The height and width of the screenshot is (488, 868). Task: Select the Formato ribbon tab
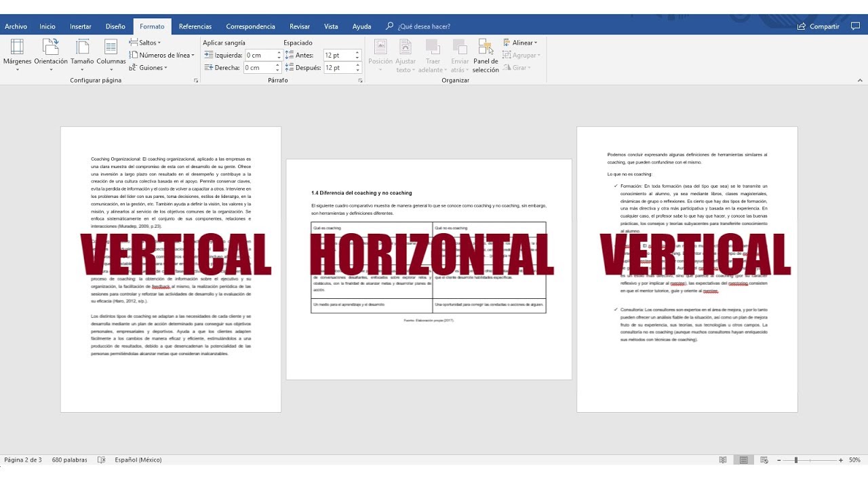click(x=152, y=26)
